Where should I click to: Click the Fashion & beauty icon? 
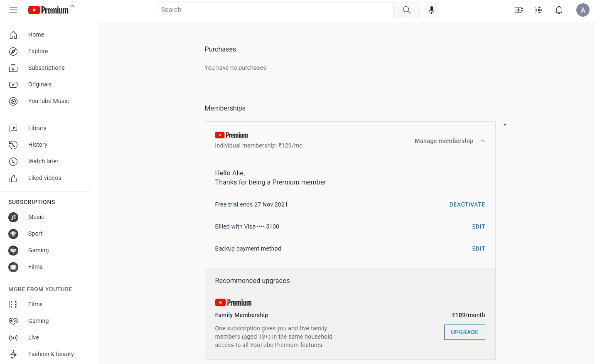[13, 354]
